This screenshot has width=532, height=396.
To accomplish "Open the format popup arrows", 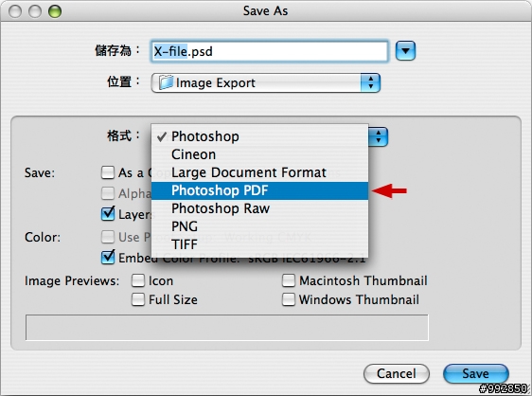I will (379, 136).
